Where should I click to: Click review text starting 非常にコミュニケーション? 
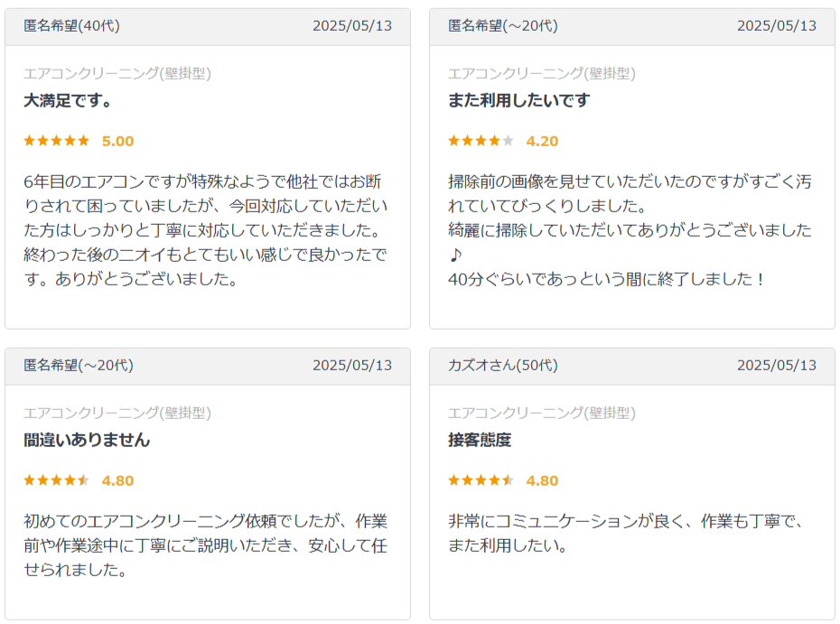coord(626,534)
